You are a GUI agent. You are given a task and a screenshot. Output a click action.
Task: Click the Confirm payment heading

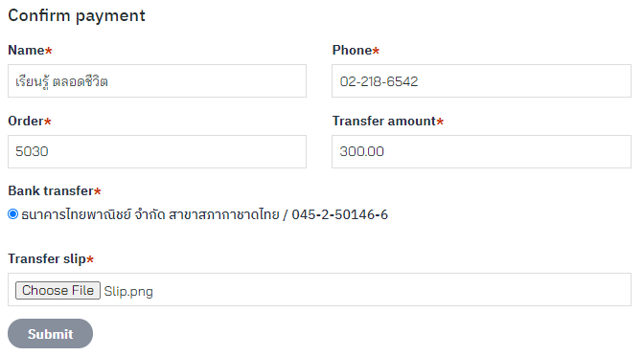77,15
